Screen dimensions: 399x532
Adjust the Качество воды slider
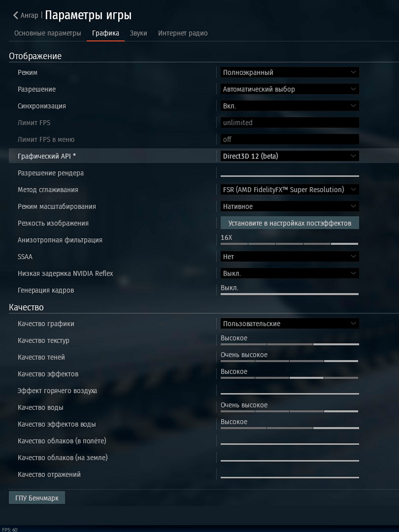290,411
